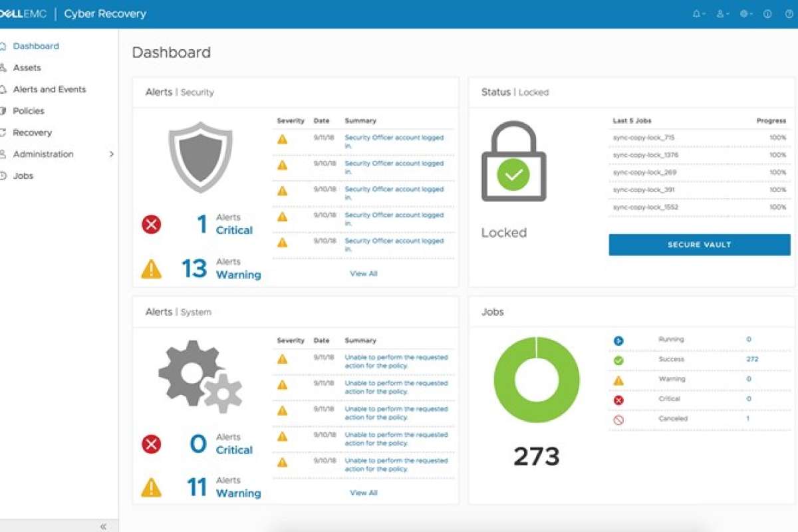Open the 1 critical Security alert count
This screenshot has width=798, height=532.
[203, 224]
